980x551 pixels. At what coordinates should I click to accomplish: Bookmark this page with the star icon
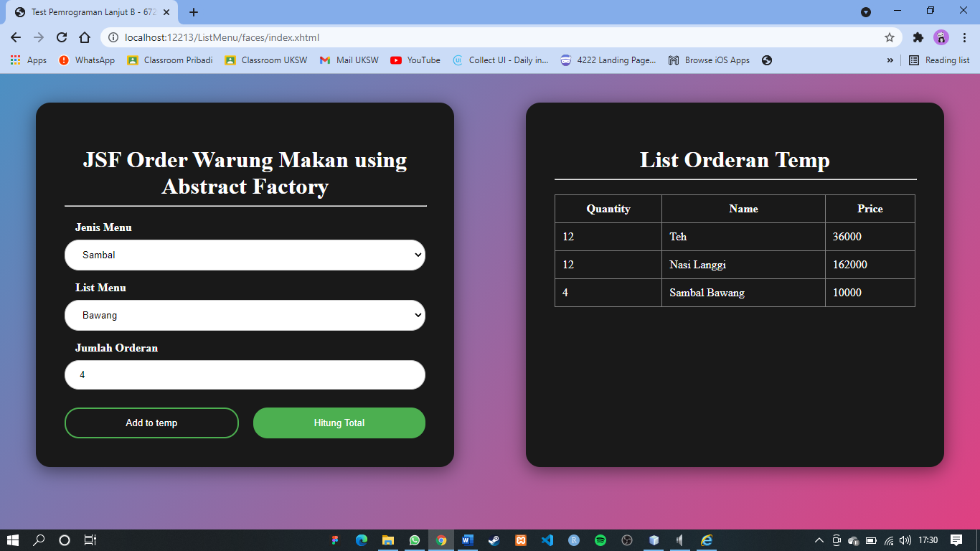tap(890, 37)
